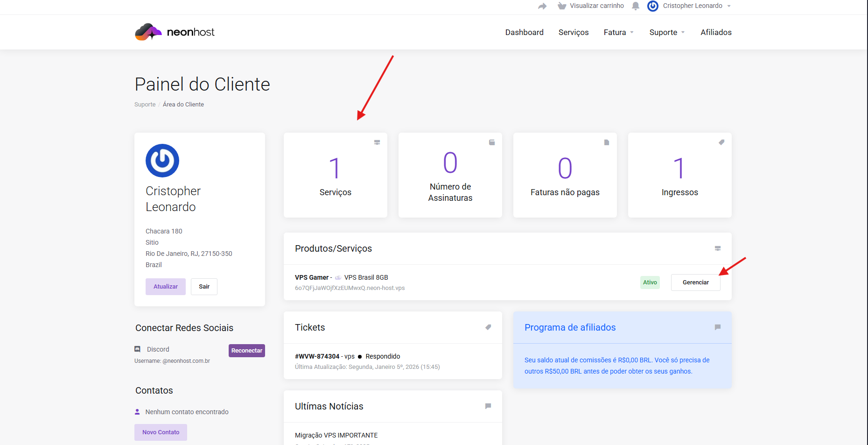
Task: Click the flag icon in Últimas Notícias header
Action: coord(488,406)
